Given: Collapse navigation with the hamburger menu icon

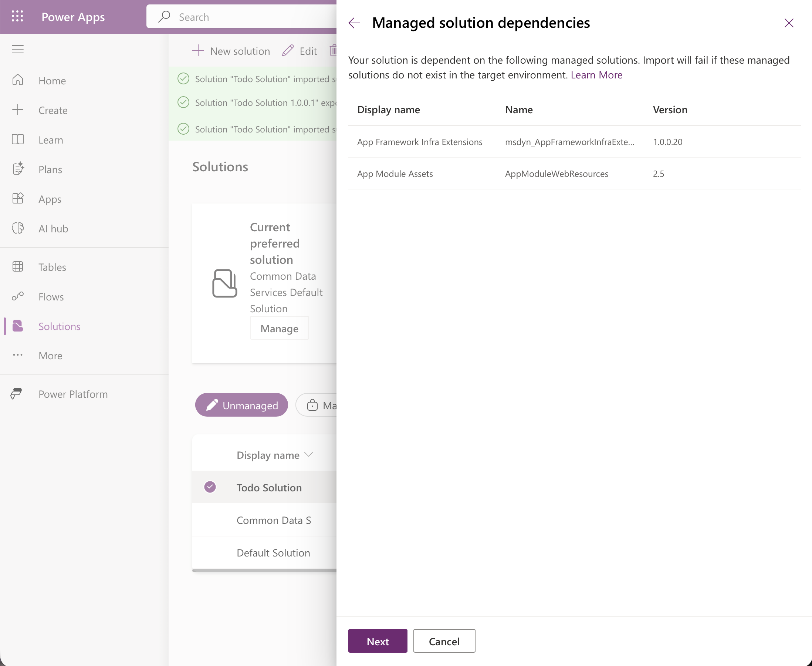Looking at the screenshot, I should (18, 50).
